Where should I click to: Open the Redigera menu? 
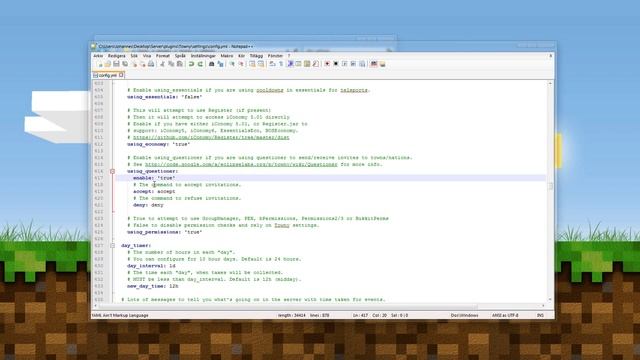tap(116, 56)
